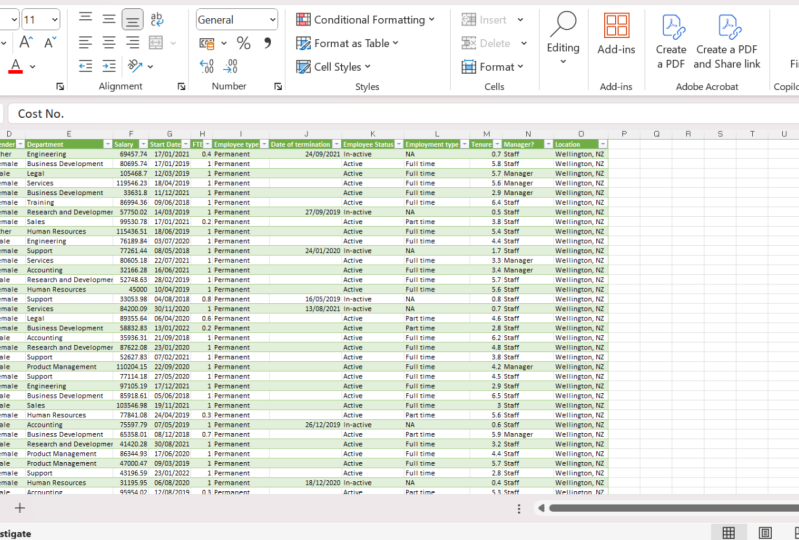Open Employment type filter dropdown

click(x=464, y=145)
